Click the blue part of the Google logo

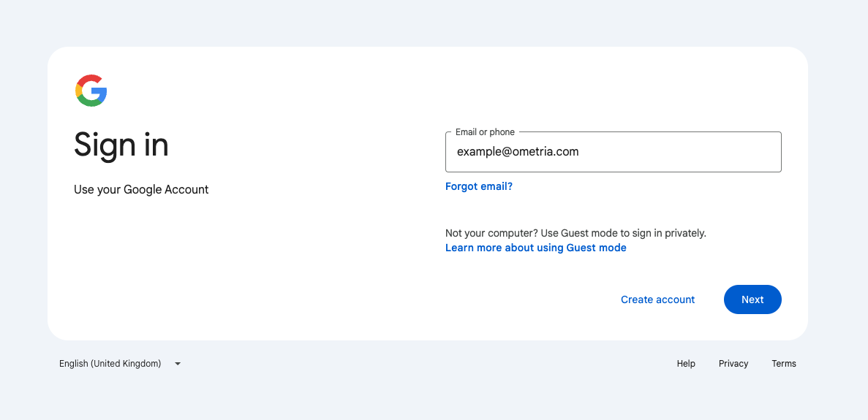pyautogui.click(x=101, y=94)
